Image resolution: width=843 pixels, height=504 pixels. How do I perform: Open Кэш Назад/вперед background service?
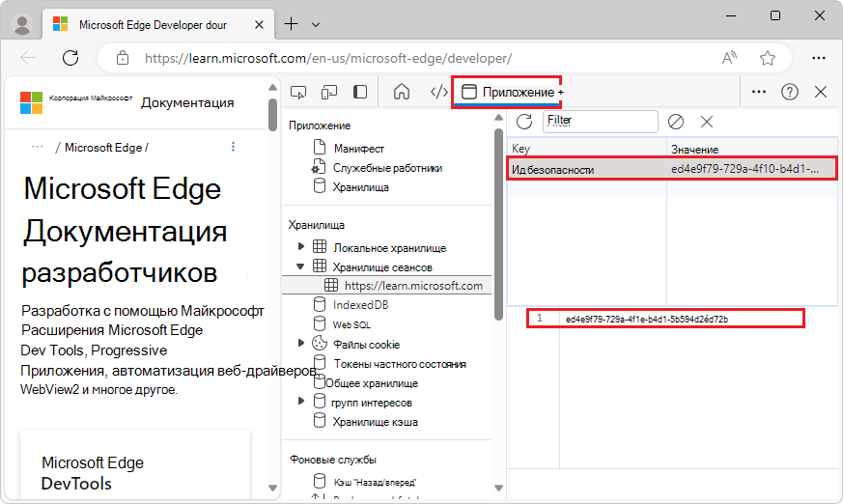[375, 482]
